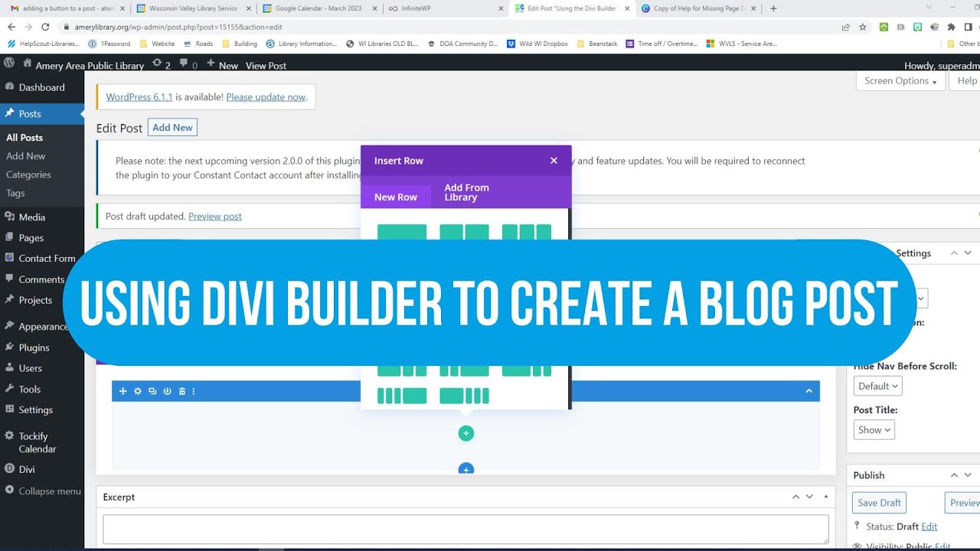Open the Screen Options dropdown
The image size is (980, 551).
pyautogui.click(x=901, y=81)
